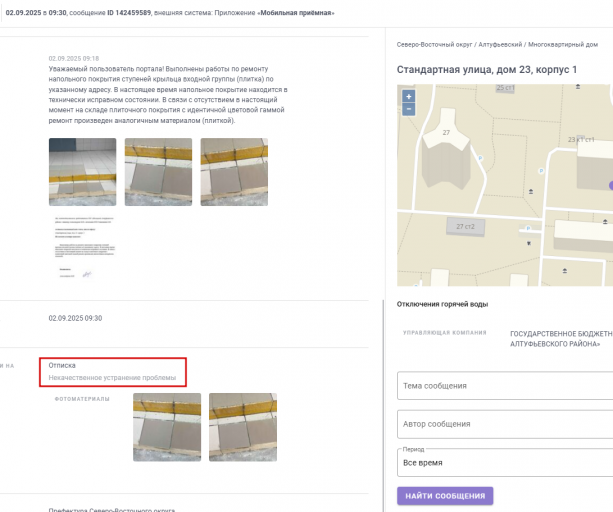Click timestamp 02.09.2025 09:30 in message list

tap(75, 318)
